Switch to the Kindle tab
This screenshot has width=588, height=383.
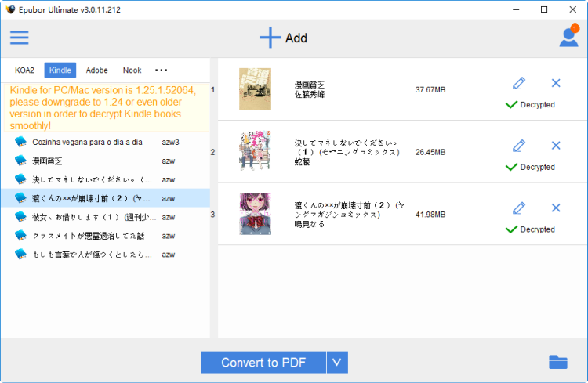[60, 70]
